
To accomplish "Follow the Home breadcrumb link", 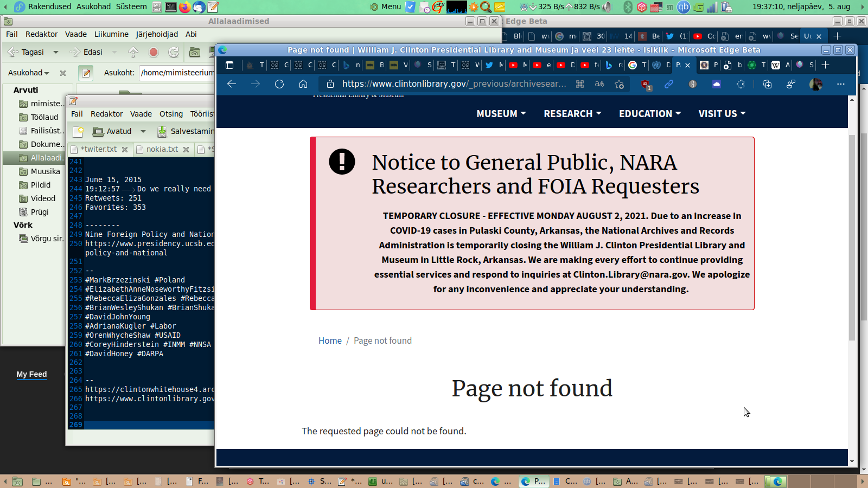I will click(330, 341).
